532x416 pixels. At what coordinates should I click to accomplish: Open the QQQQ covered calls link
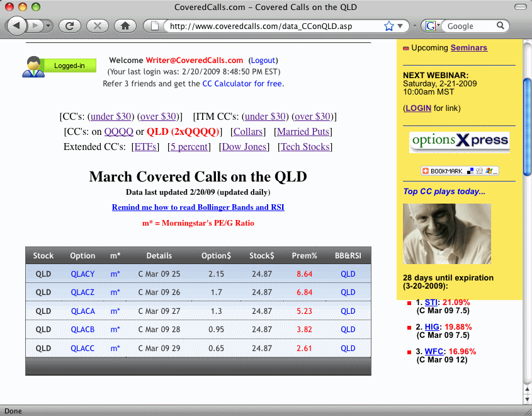coord(119,132)
